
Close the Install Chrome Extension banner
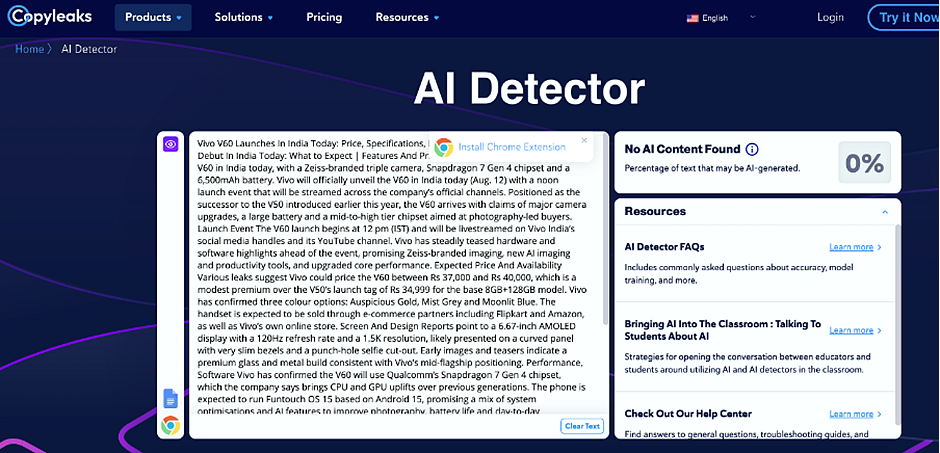(585, 140)
